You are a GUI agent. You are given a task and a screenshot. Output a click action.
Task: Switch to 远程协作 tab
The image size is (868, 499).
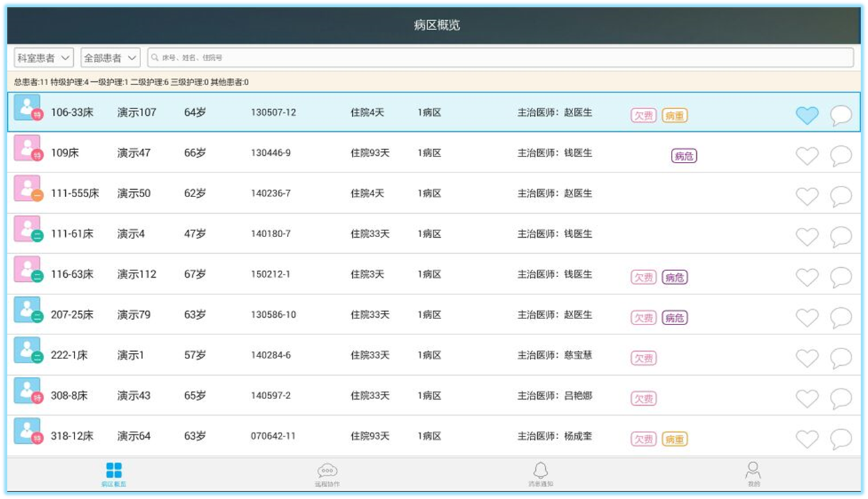point(327,474)
